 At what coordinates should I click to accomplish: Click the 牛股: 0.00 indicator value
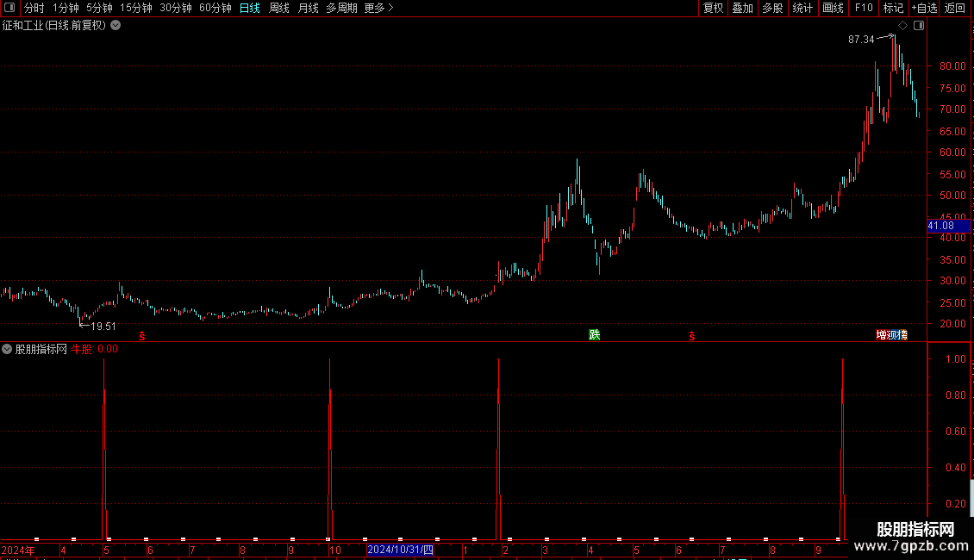pyautogui.click(x=95, y=349)
